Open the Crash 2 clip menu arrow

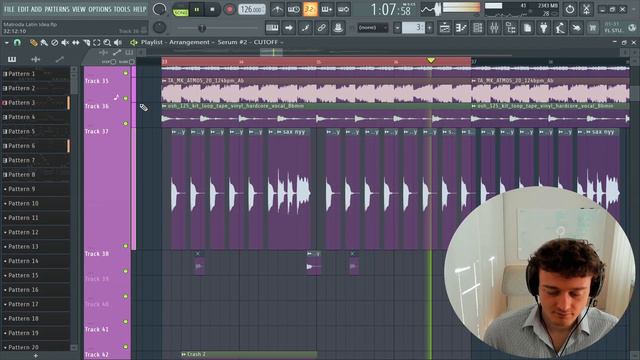pos(184,354)
